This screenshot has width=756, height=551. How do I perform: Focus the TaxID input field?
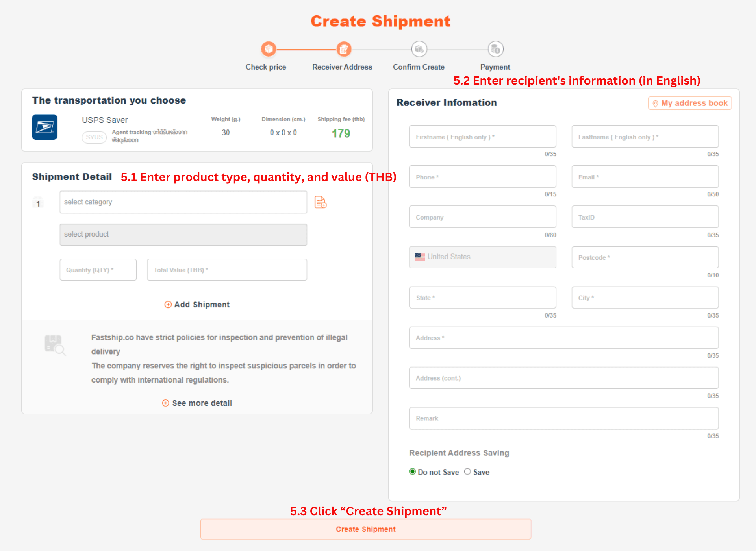point(645,217)
